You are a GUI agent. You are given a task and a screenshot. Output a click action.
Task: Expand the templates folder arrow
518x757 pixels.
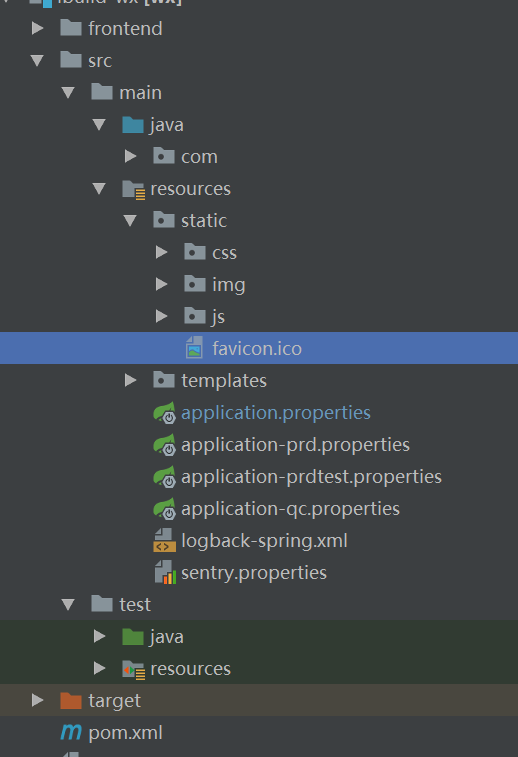tap(130, 380)
